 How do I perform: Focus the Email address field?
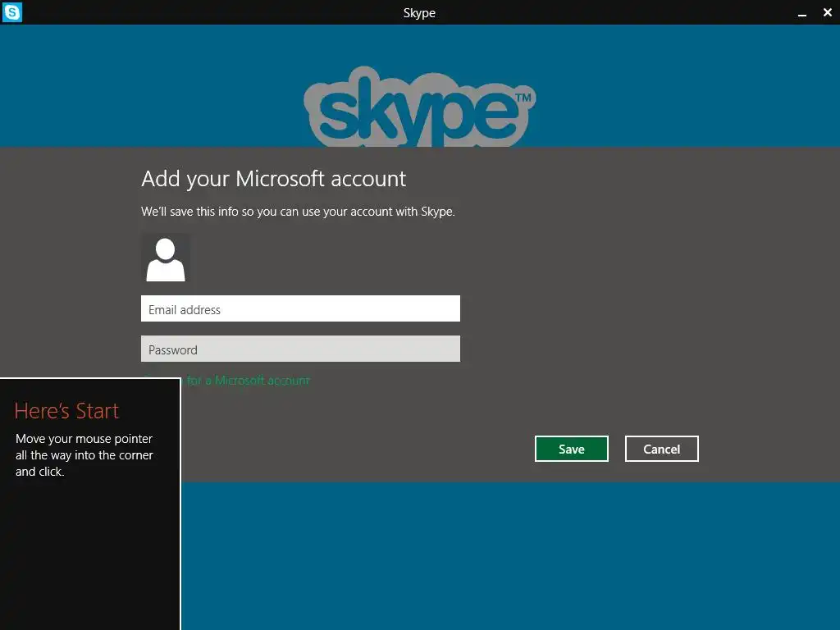pos(300,308)
